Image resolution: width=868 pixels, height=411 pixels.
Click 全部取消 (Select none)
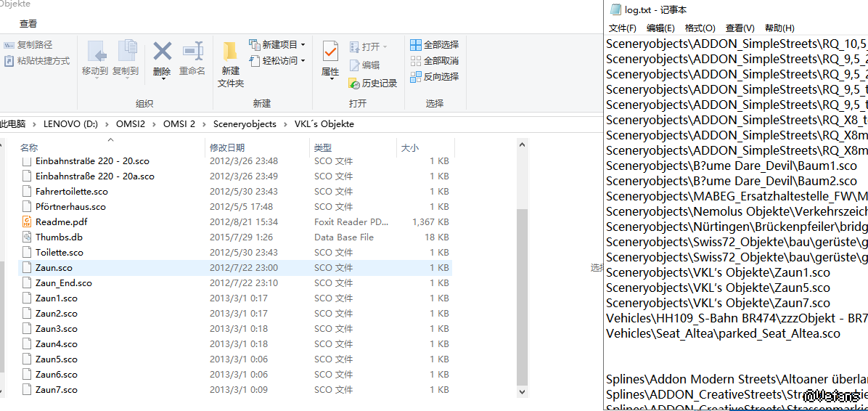pos(435,60)
